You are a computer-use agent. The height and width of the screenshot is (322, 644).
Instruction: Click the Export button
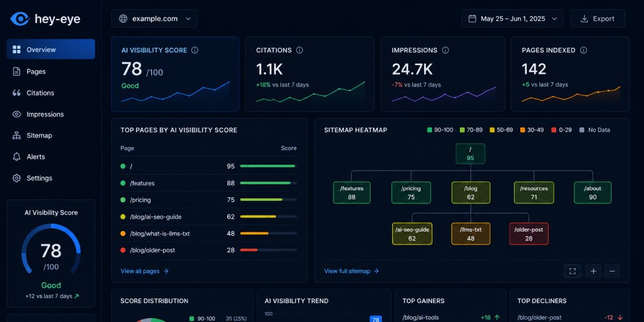(x=597, y=18)
